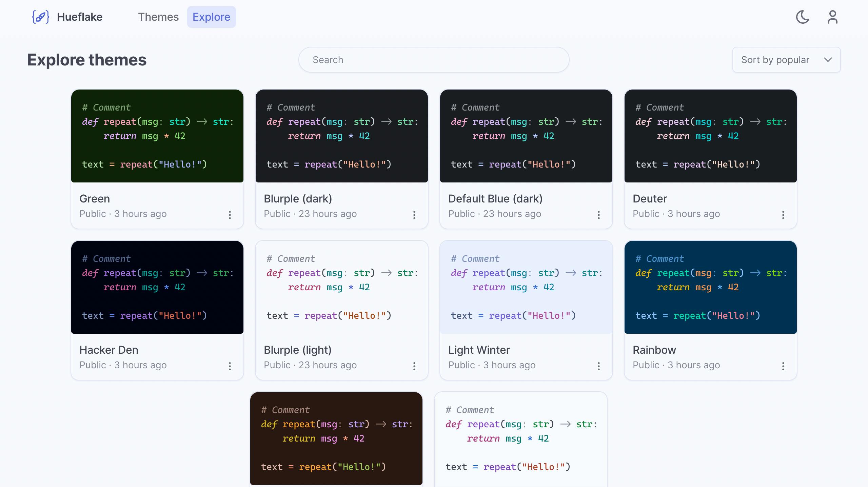The width and height of the screenshot is (868, 487).
Task: Open the Hacker Den options menu
Action: point(230,366)
